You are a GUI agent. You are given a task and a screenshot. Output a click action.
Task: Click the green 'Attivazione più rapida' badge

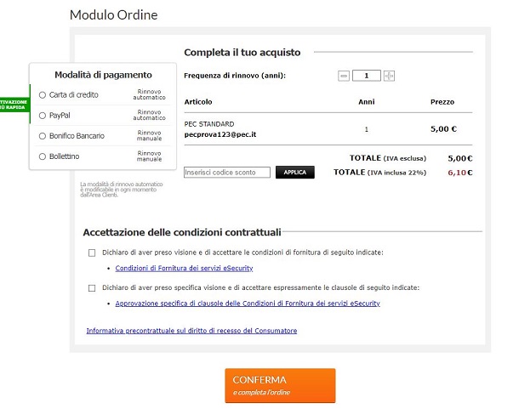pyautogui.click(x=14, y=105)
